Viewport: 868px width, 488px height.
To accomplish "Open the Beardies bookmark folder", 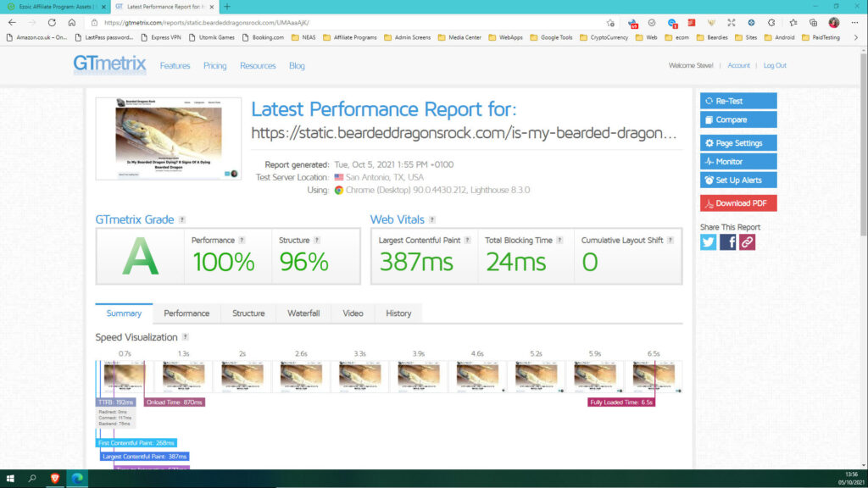I will click(x=712, y=37).
